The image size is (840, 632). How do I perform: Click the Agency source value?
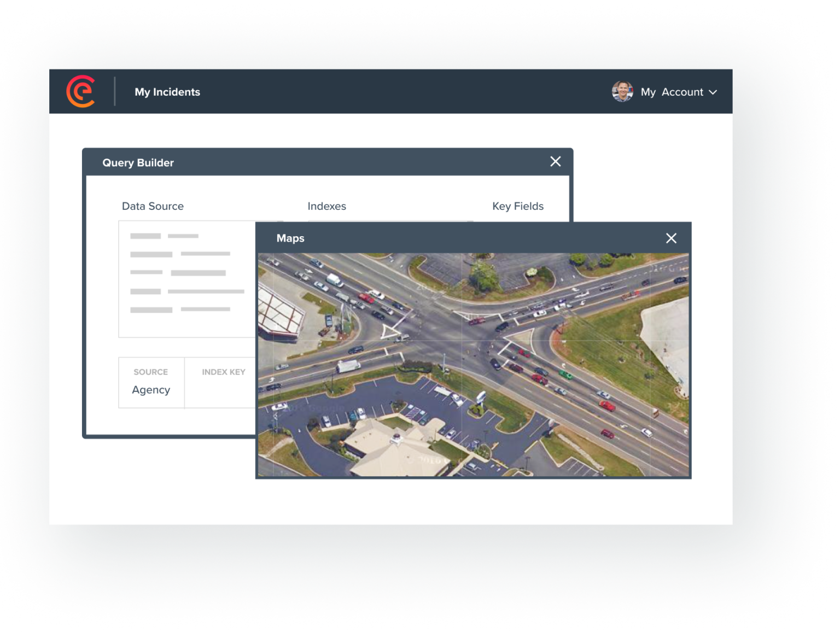pos(151,390)
